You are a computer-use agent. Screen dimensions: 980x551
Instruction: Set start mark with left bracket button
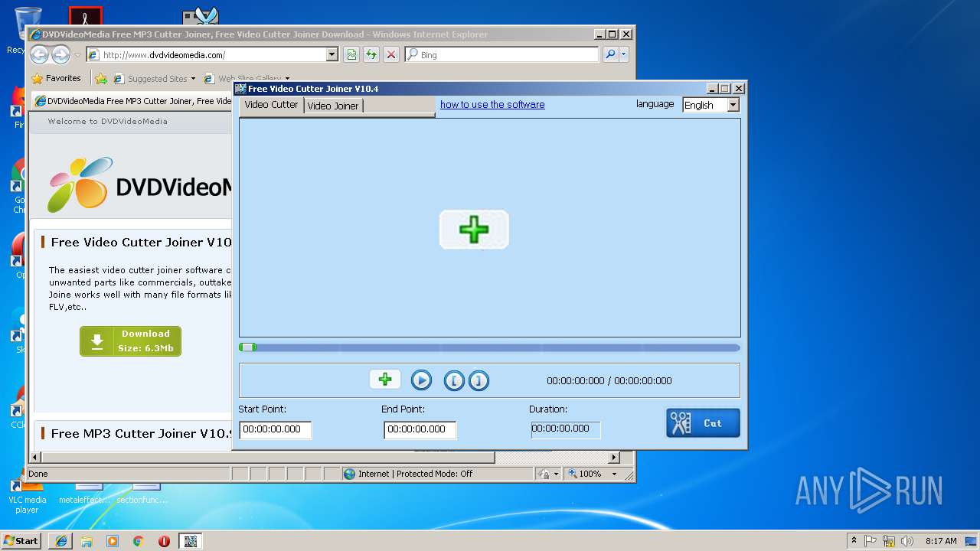point(454,380)
